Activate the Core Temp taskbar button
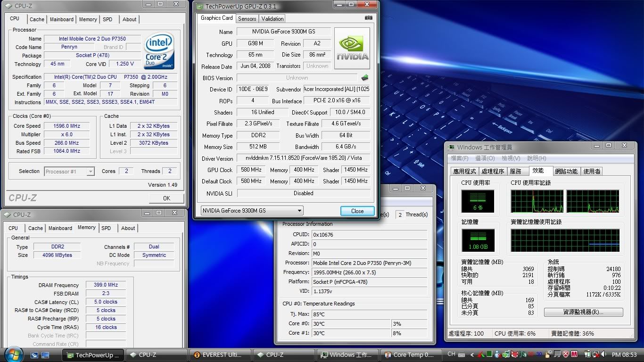Screen dimensions: 644x362 coord(410,355)
